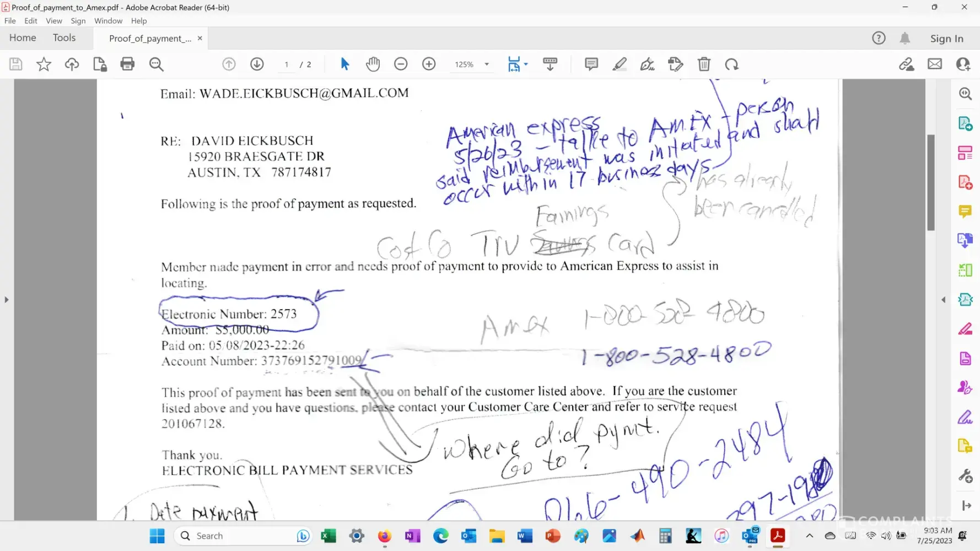Select the Hand pan tool
The height and width of the screenshot is (551, 980).
373,64
